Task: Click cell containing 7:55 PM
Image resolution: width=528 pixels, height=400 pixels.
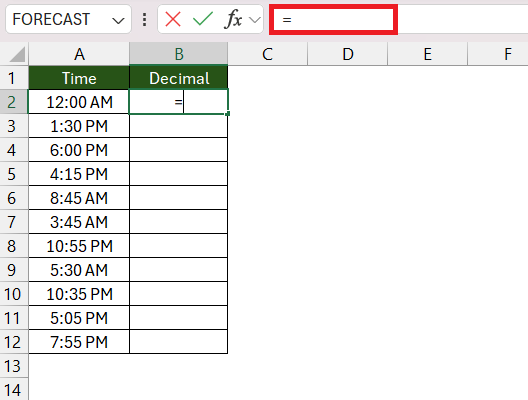Action: point(79,342)
